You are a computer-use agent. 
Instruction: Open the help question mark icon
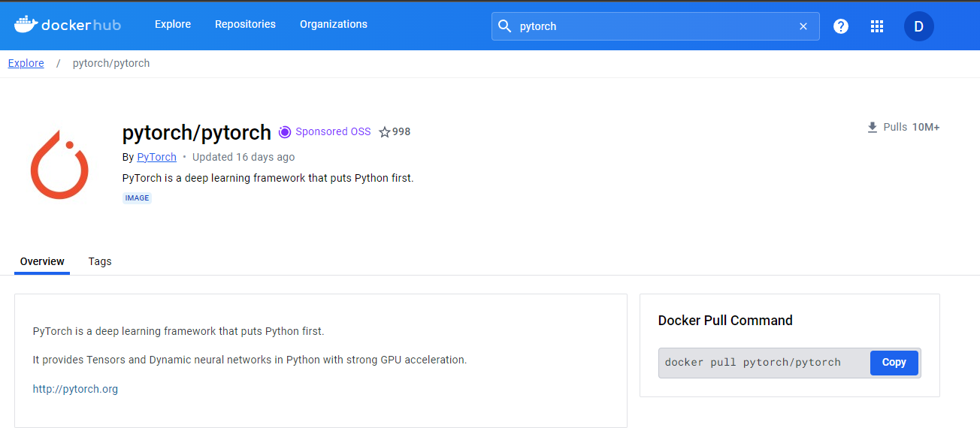(x=841, y=26)
